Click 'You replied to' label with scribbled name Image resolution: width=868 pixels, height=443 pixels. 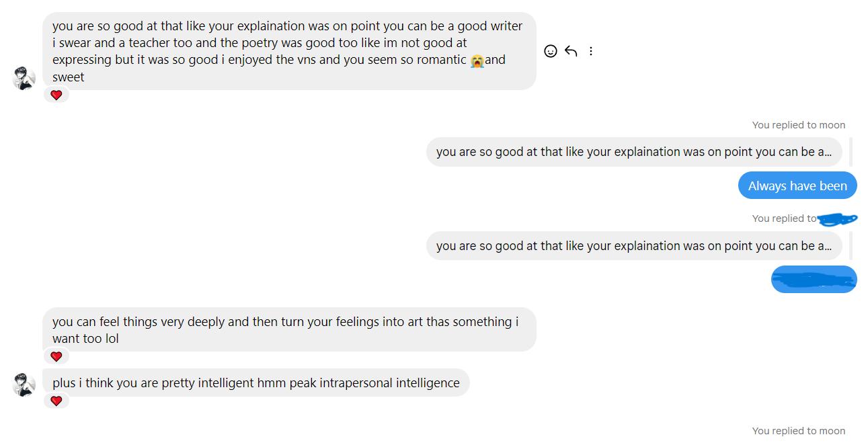784,218
